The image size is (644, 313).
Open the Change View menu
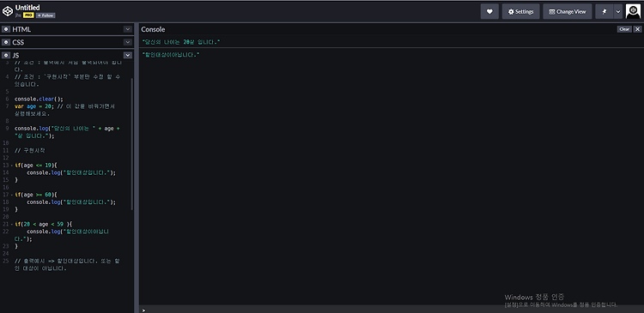(x=568, y=11)
